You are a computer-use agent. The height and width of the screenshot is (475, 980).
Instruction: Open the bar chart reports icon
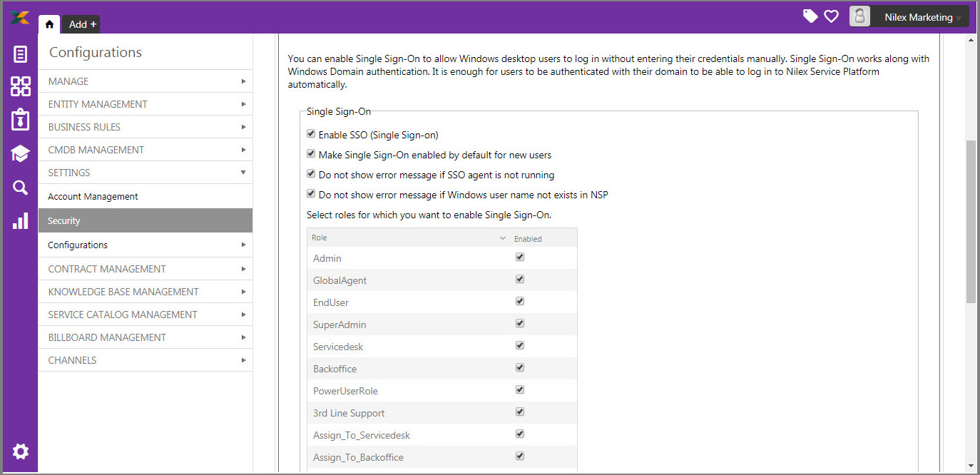click(20, 220)
